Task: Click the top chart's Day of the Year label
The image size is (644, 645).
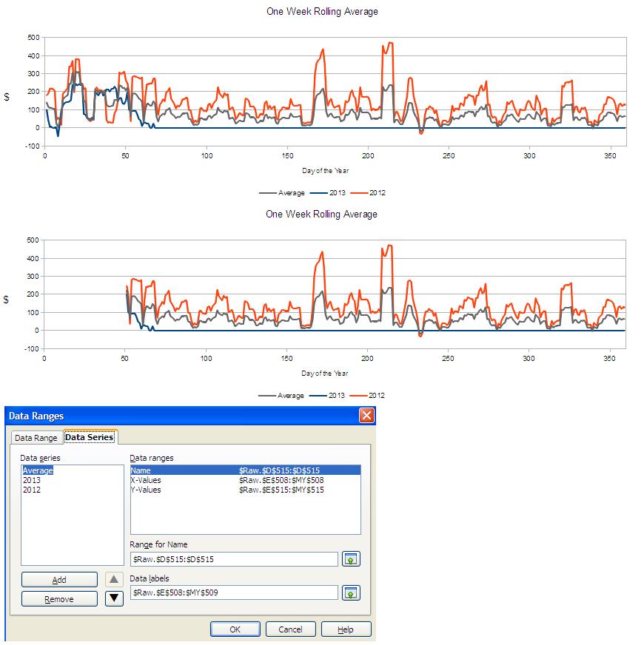Action: click(325, 170)
